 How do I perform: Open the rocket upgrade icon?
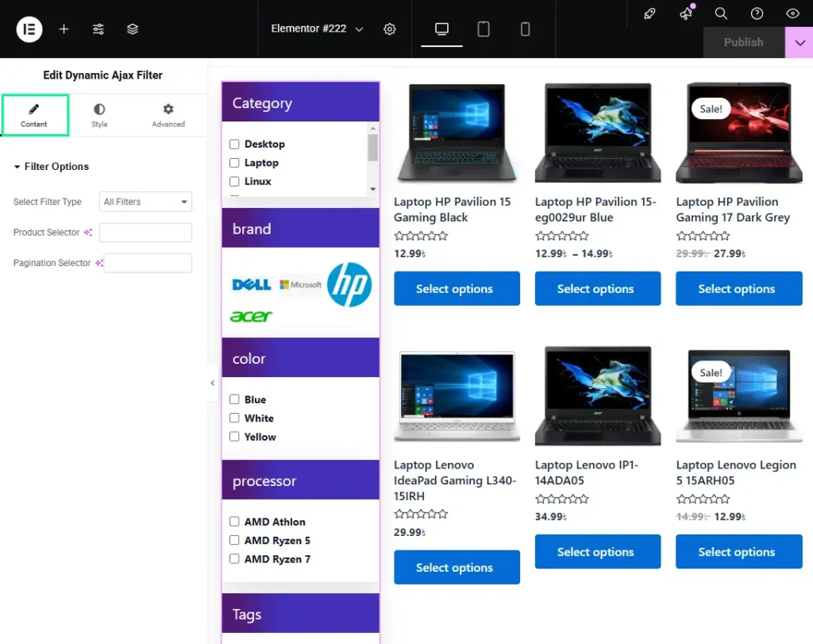click(x=649, y=13)
